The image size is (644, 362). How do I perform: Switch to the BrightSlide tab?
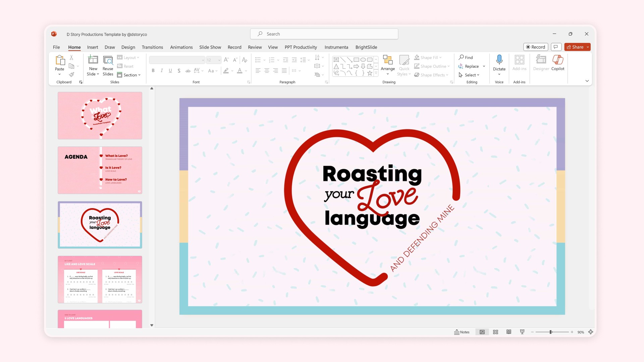click(x=366, y=47)
